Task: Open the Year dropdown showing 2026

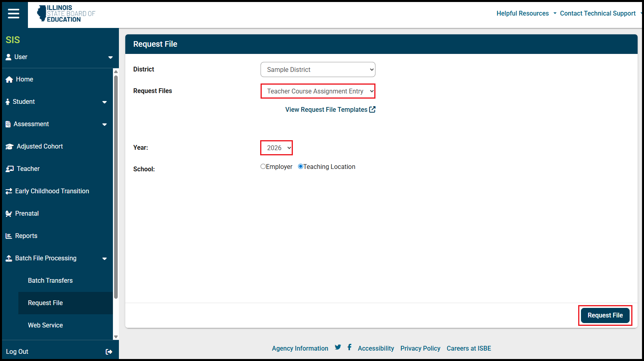Action: coord(277,148)
